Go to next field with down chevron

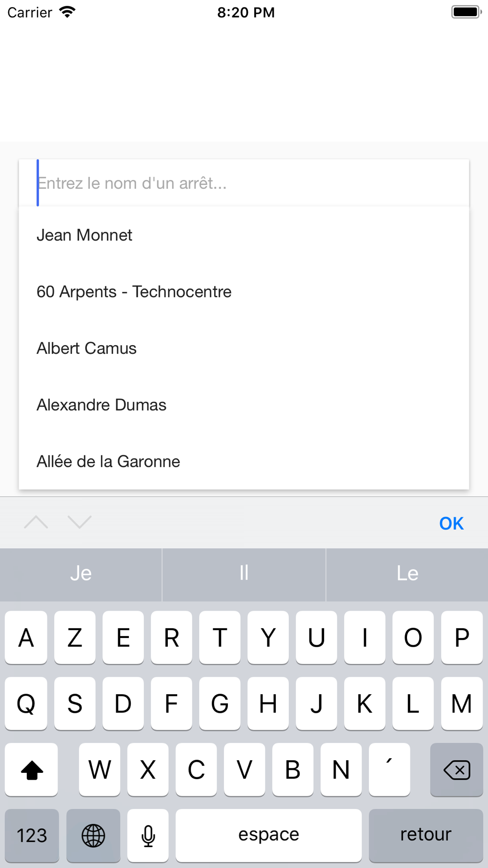pyautogui.click(x=80, y=522)
